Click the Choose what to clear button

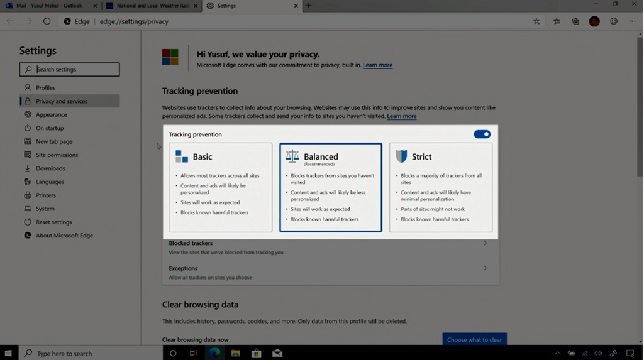[x=474, y=340]
